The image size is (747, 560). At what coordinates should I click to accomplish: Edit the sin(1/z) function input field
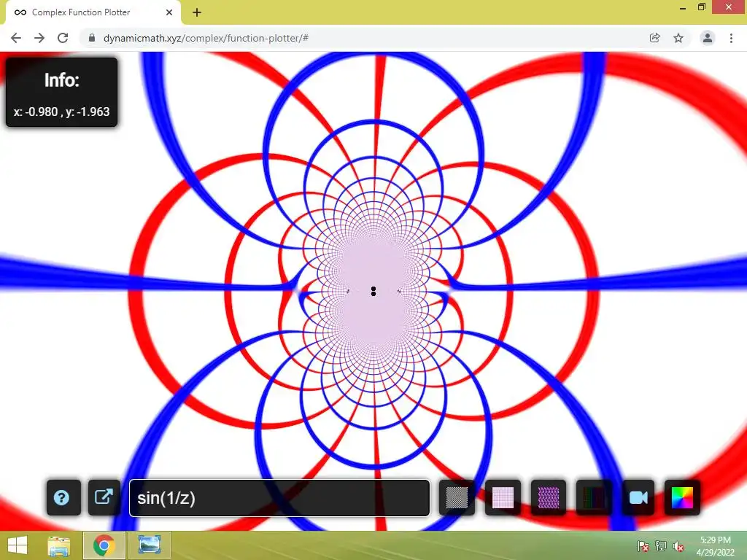279,497
